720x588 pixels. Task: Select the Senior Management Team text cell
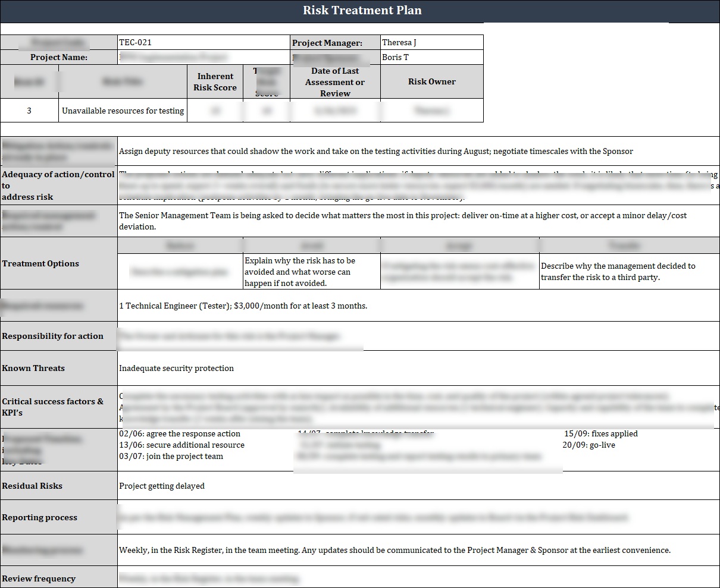(x=418, y=221)
